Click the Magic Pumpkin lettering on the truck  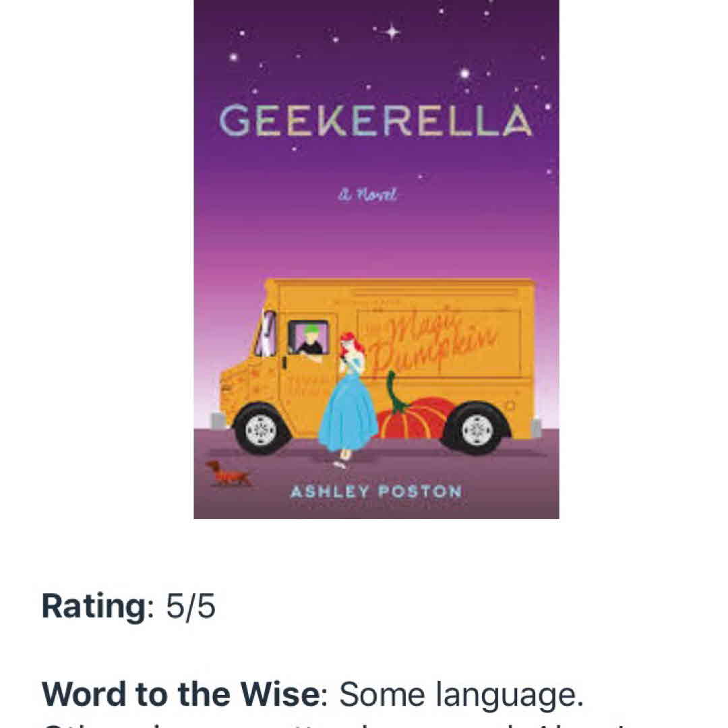pyautogui.click(x=438, y=346)
